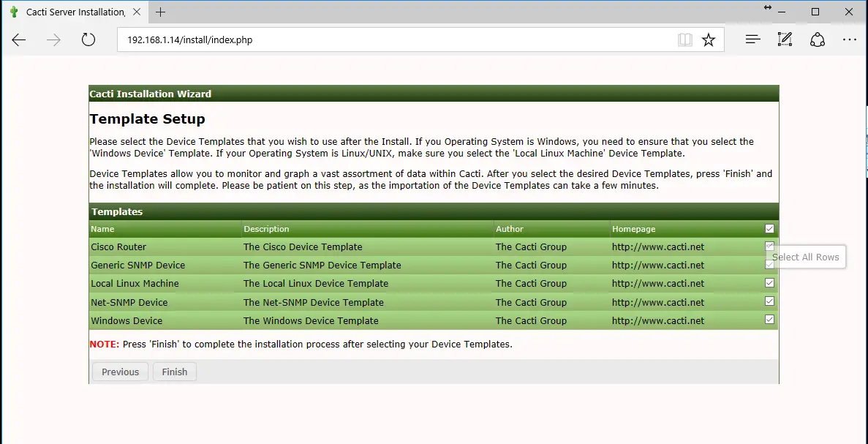Toggle Net-SNMP Device checkbox

click(x=769, y=301)
